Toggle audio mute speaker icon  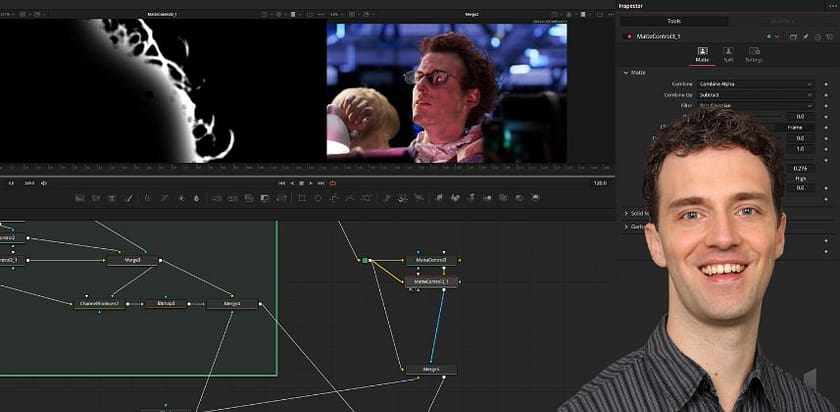pyautogui.click(x=44, y=183)
